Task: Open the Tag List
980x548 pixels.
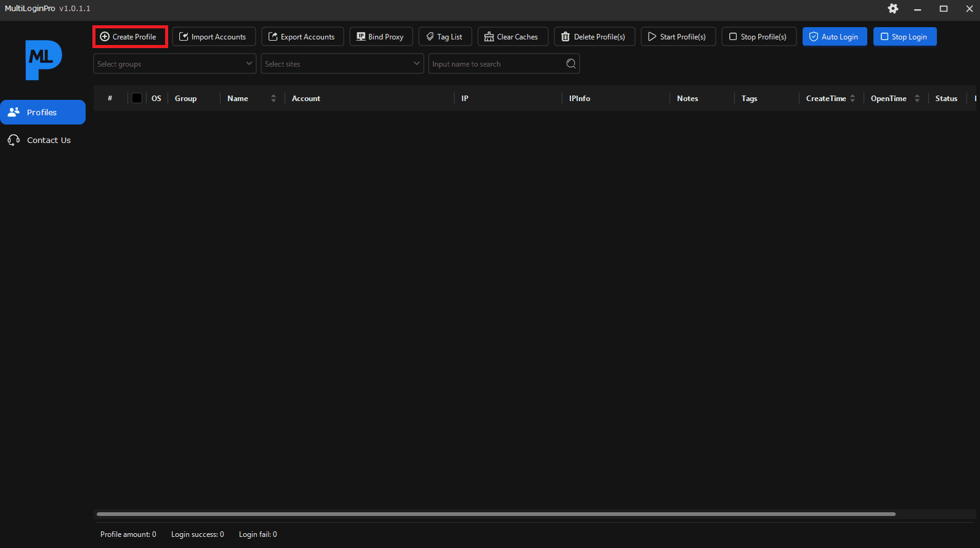Action: pos(445,36)
